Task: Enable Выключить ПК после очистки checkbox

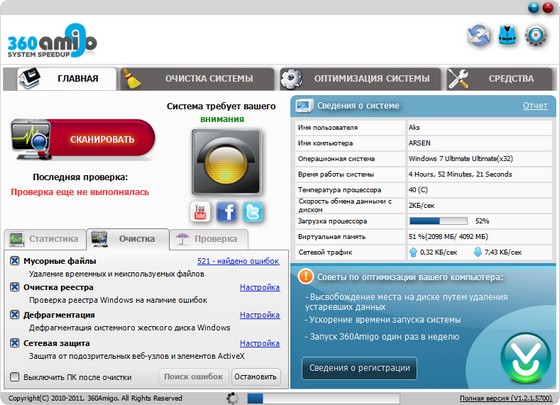Action: point(15,377)
